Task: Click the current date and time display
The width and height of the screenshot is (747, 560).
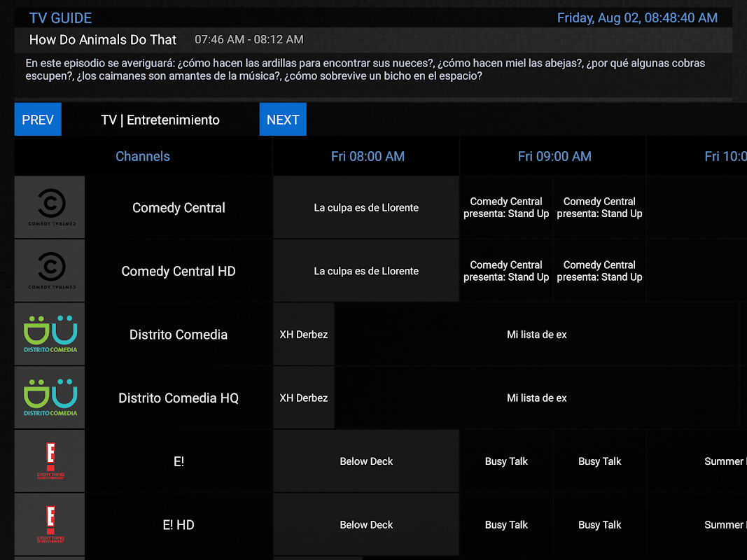Action: point(637,18)
